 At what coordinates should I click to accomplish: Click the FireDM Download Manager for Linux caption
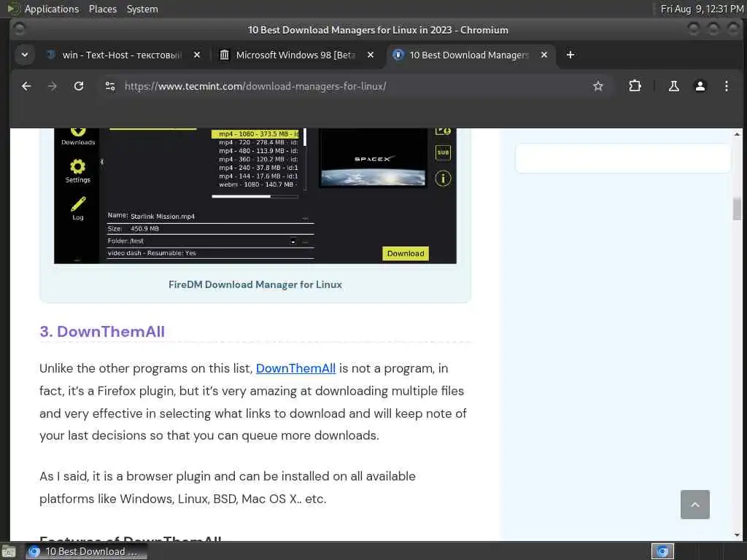tap(255, 284)
